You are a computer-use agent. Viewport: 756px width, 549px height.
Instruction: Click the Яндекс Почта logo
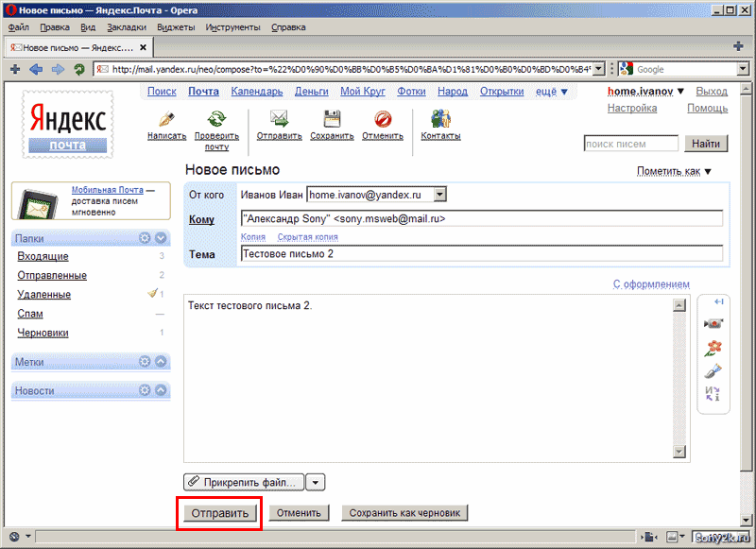point(67,125)
